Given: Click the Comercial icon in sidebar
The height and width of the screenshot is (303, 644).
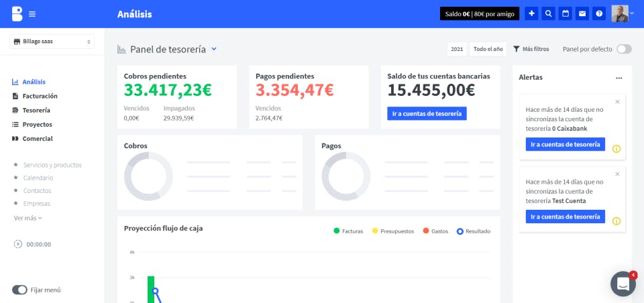Looking at the screenshot, I should pos(15,138).
